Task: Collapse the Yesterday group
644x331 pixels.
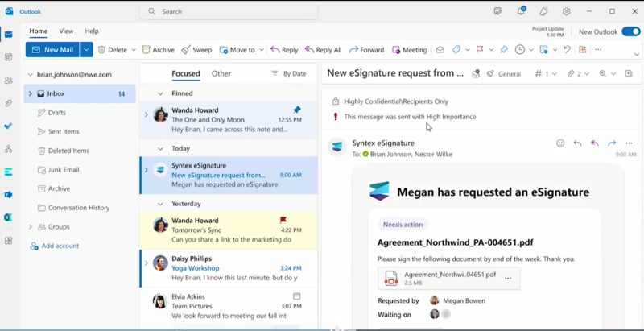Action: click(x=160, y=204)
